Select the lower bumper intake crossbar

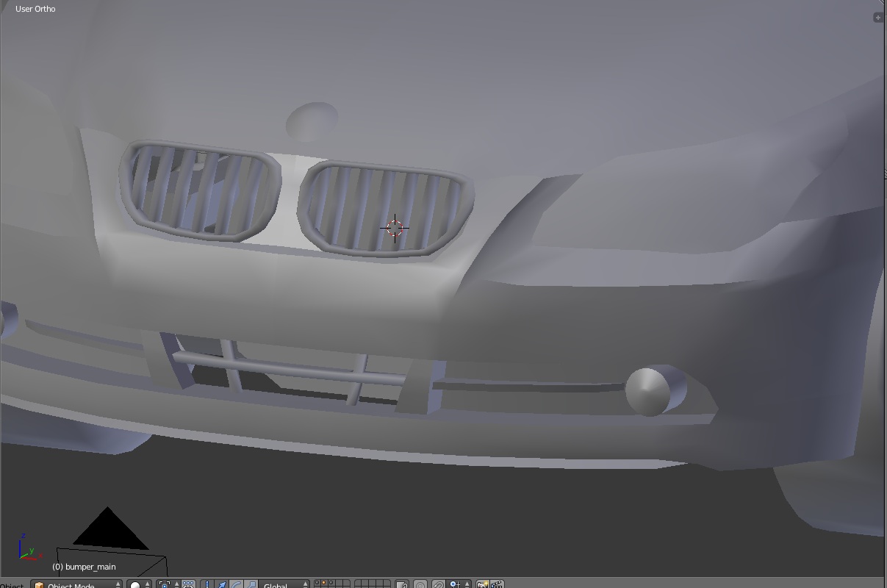[x=289, y=367]
